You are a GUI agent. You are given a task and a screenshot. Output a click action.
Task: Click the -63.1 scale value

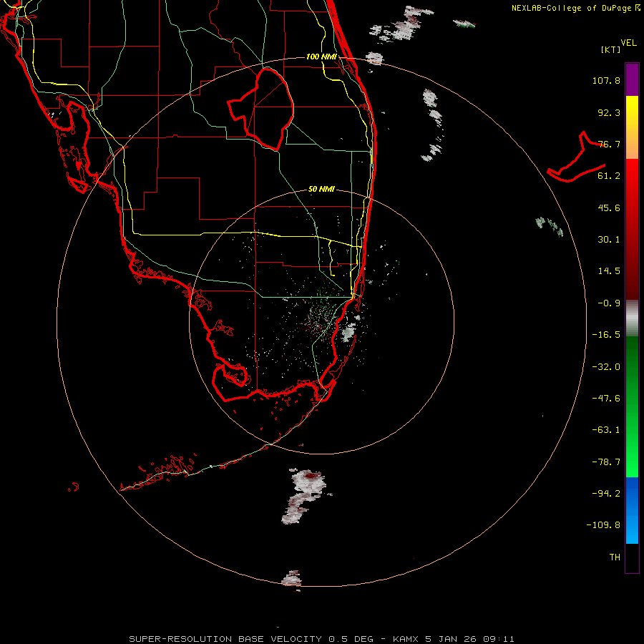point(606,430)
